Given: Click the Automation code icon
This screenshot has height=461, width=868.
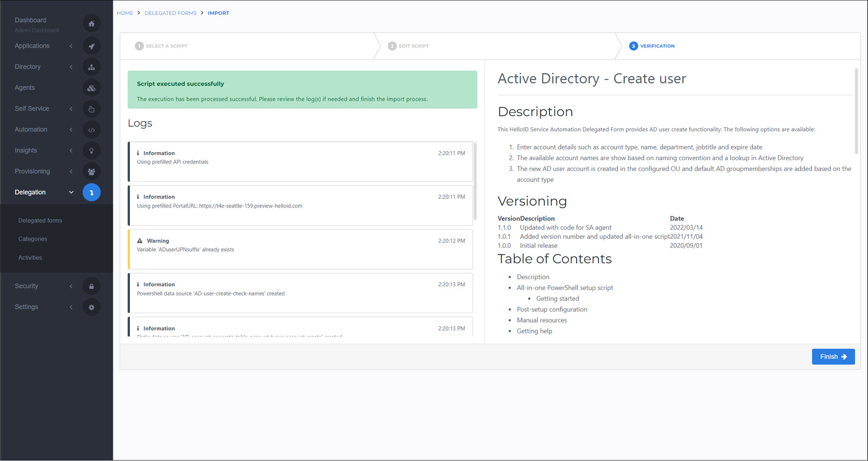Looking at the screenshot, I should (91, 130).
